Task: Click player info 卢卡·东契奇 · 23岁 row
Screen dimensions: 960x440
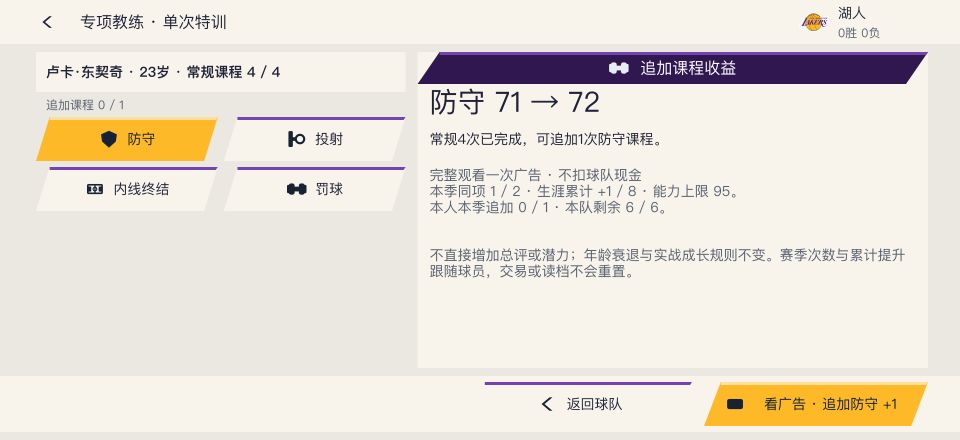Action: pyautogui.click(x=221, y=72)
